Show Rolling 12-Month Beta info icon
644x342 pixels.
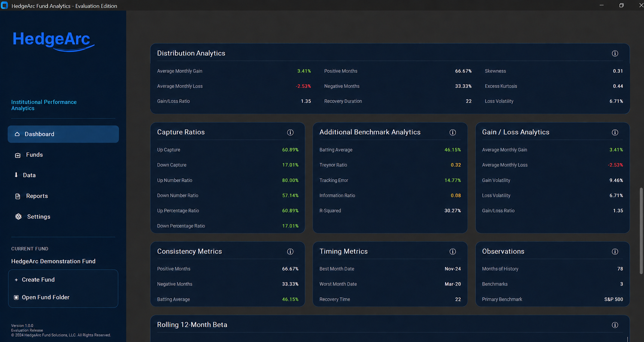click(615, 325)
